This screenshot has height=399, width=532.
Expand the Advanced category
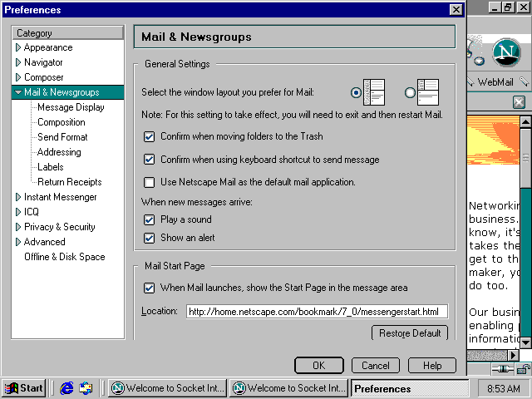click(x=18, y=242)
